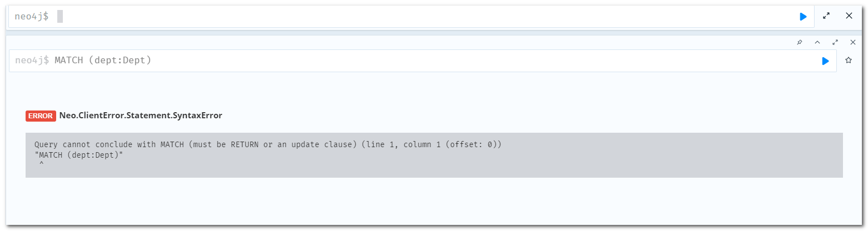Click an empty area of the gray error box

pyautogui.click(x=556, y=164)
